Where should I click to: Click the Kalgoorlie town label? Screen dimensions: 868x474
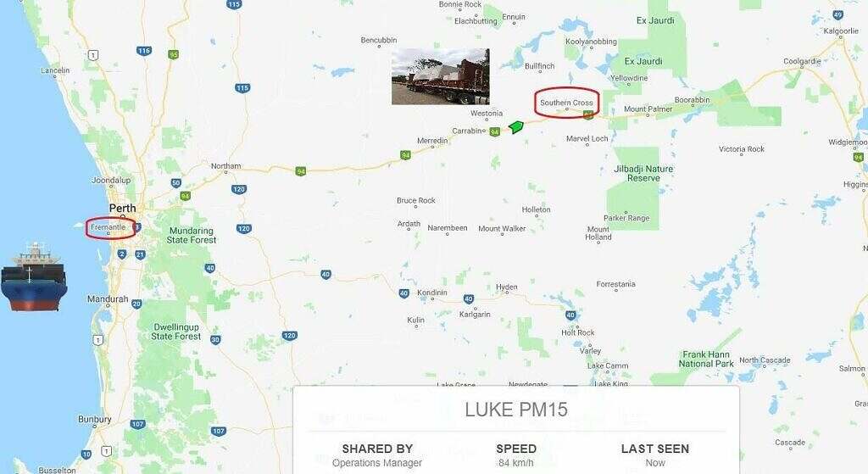coord(840,31)
